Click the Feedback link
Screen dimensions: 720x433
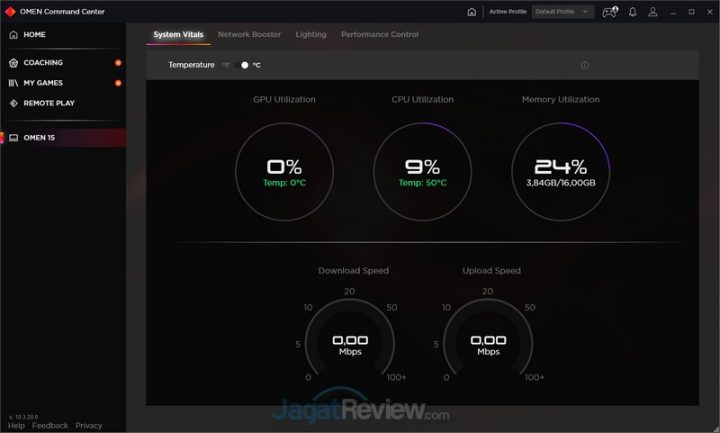point(50,425)
